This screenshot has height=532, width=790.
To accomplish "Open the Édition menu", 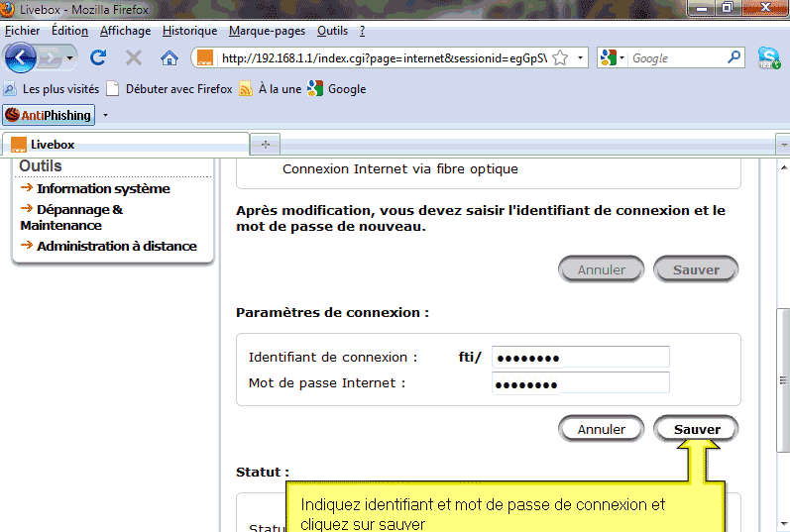I will [x=69, y=31].
